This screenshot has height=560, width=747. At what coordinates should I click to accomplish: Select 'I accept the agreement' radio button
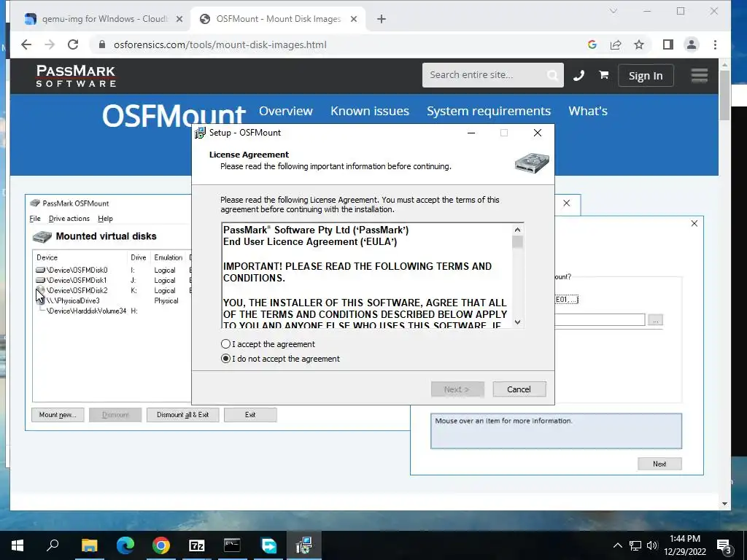(226, 344)
